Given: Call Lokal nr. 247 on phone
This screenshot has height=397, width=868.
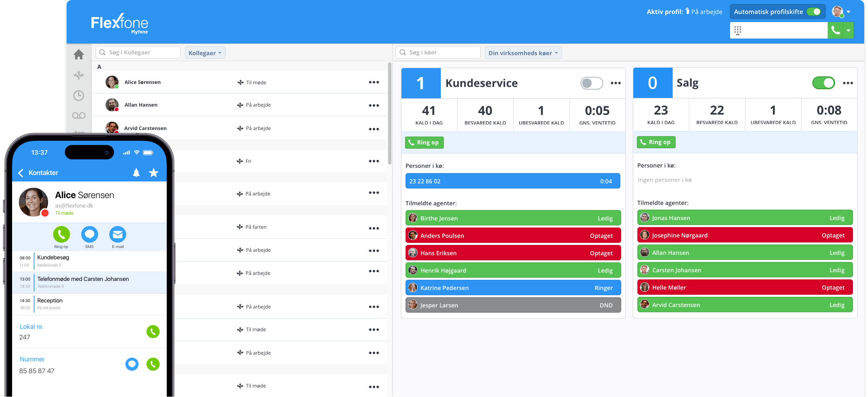Looking at the screenshot, I should pos(153,332).
